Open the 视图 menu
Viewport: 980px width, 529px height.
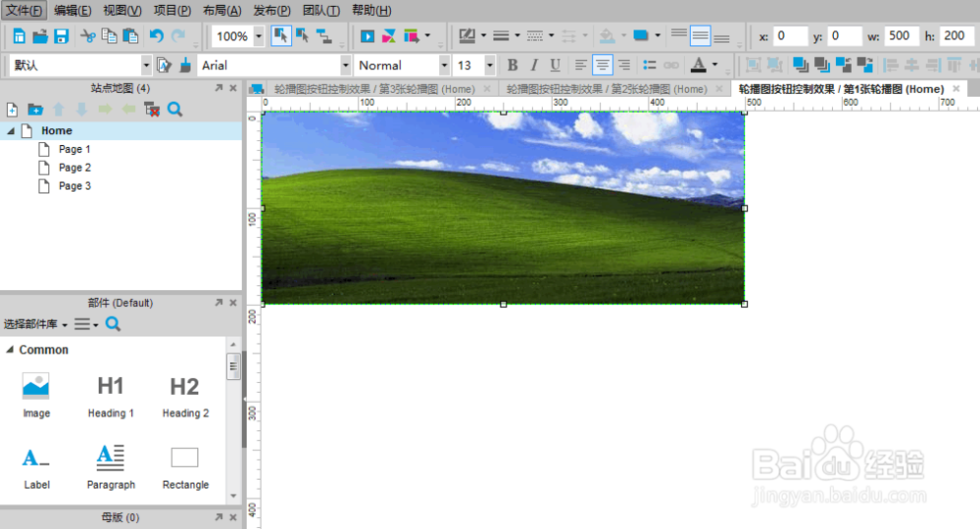122,10
